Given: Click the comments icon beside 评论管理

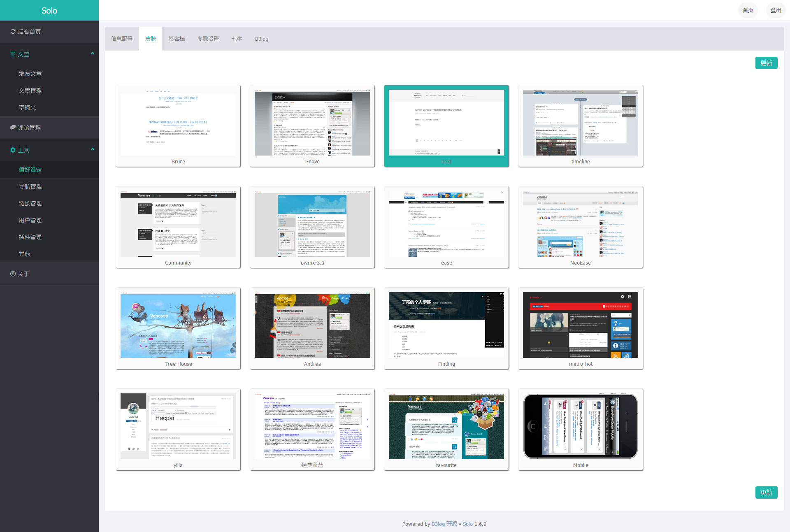Looking at the screenshot, I should tap(13, 128).
